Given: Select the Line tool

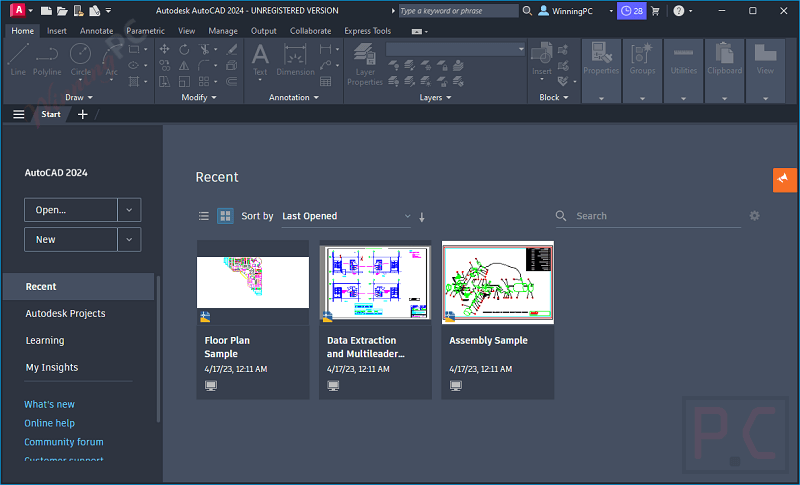Looking at the screenshot, I should [18, 60].
